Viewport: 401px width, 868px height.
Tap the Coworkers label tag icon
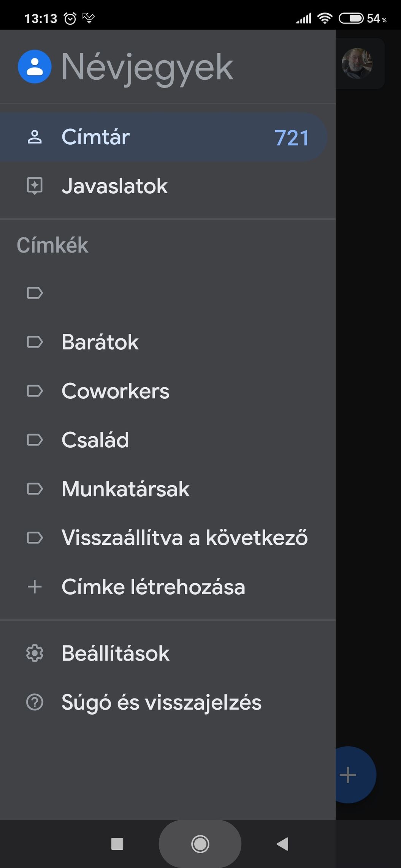click(35, 391)
